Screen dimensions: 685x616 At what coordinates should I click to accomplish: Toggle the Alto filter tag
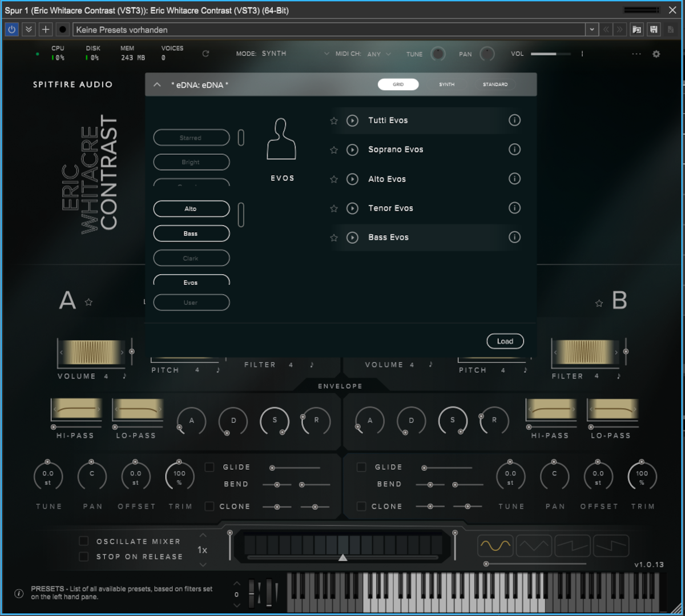click(x=191, y=209)
